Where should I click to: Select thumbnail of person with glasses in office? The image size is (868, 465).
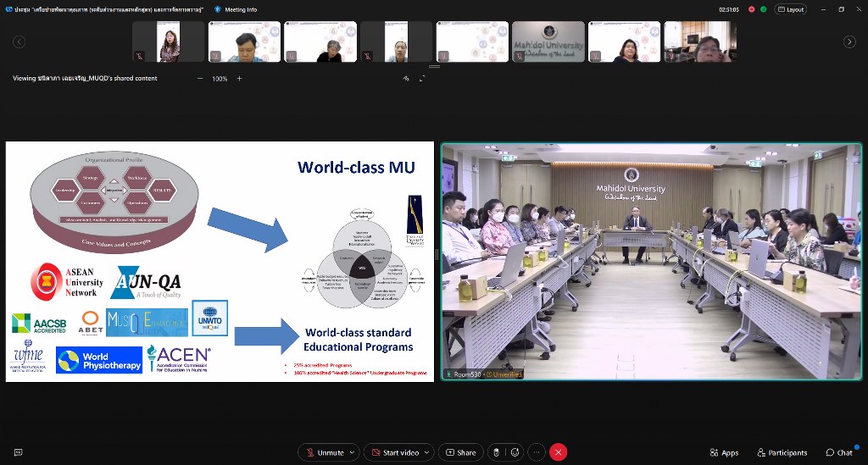(700, 42)
